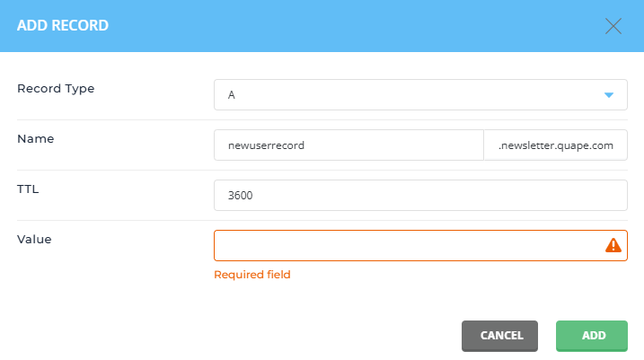
Task: Click the divider line between Name and TTL rows
Action: coord(322,170)
